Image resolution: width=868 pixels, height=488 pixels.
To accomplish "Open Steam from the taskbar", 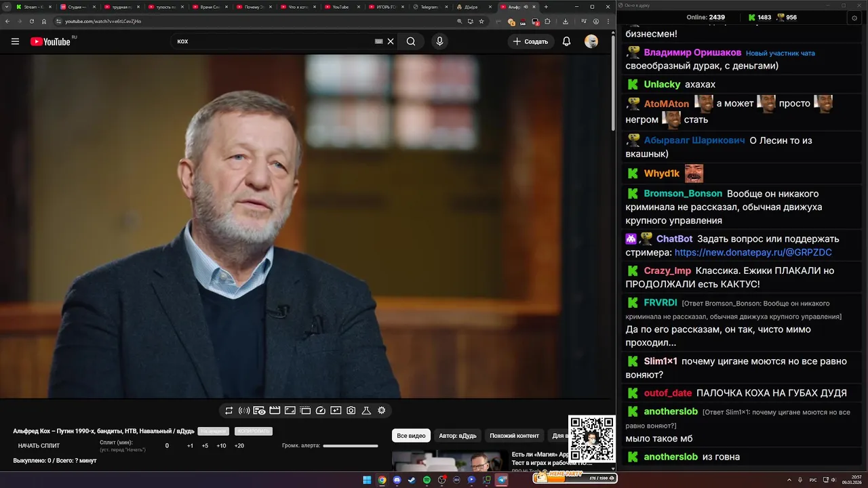I will (x=412, y=480).
